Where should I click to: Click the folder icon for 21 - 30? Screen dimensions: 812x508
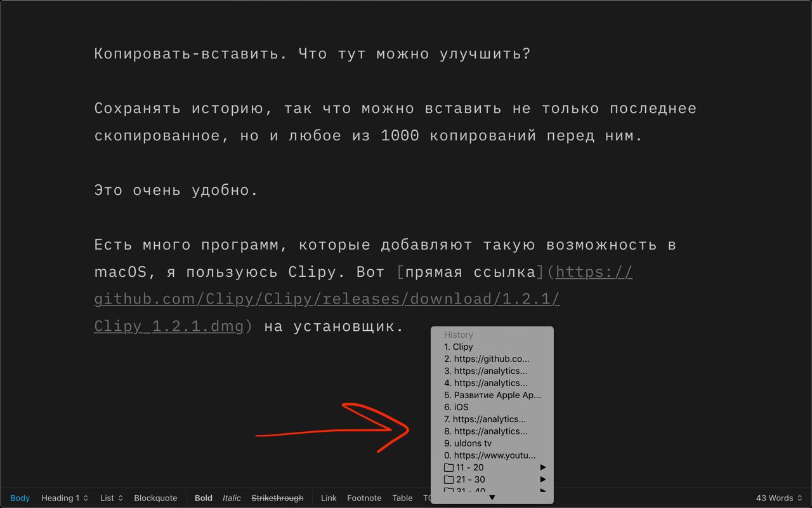(x=449, y=479)
